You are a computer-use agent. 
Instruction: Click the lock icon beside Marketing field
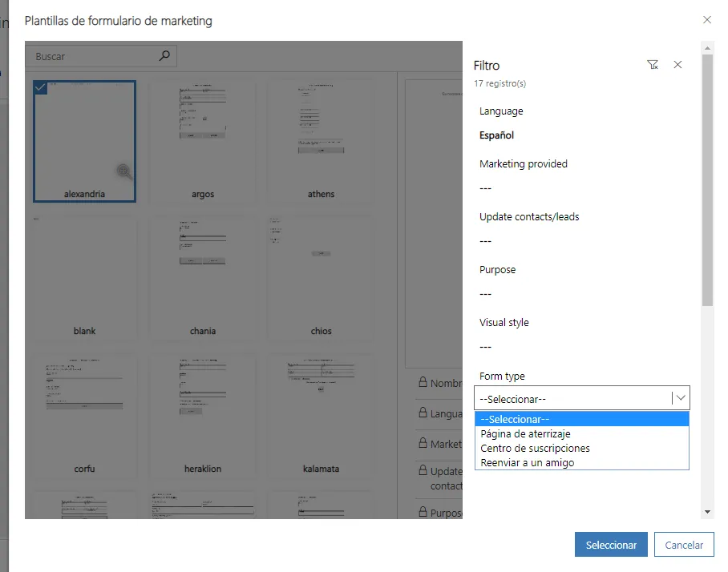coord(423,442)
